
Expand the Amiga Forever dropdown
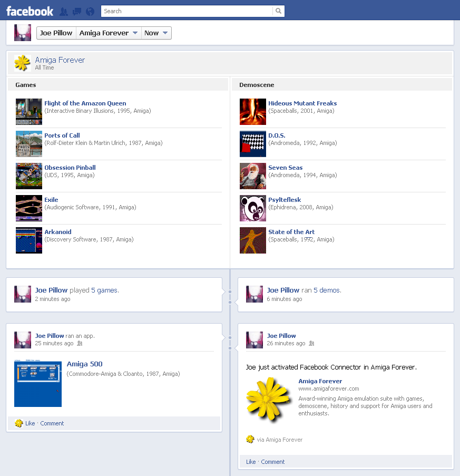[109, 33]
